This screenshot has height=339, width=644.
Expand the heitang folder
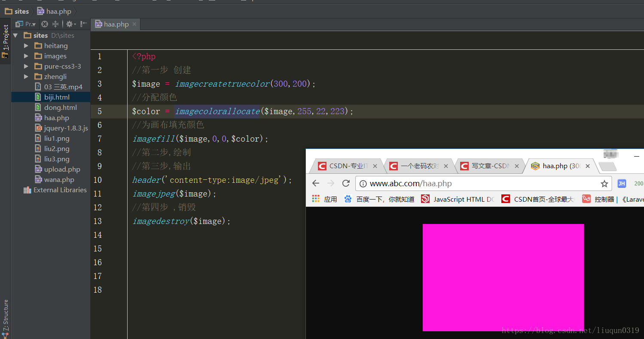click(26, 45)
